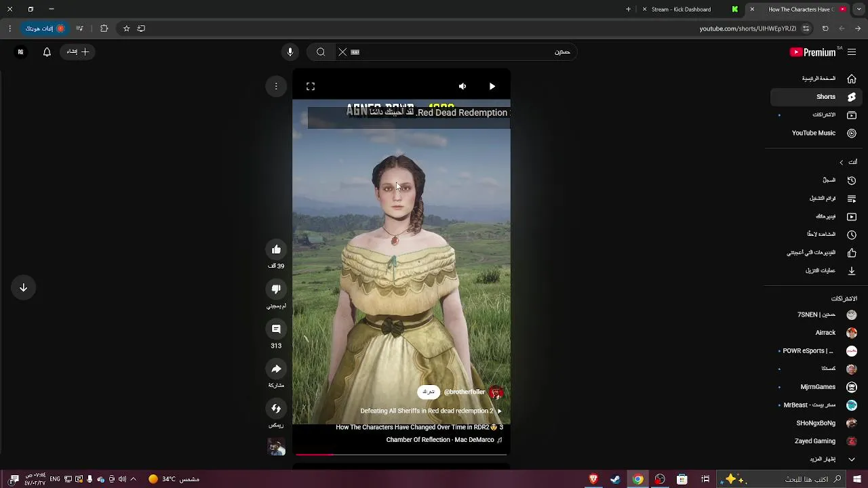Open watch History in sidebar
Screen dimensions: 868x488
[815, 180]
